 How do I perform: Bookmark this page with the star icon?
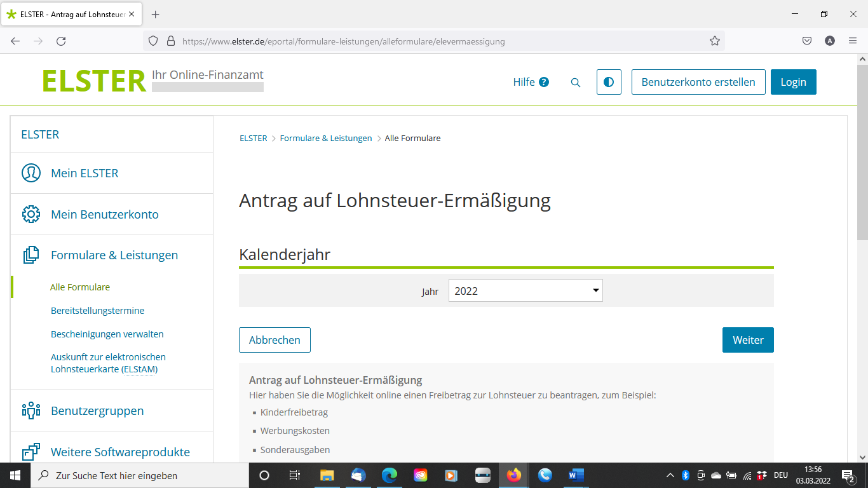(715, 41)
